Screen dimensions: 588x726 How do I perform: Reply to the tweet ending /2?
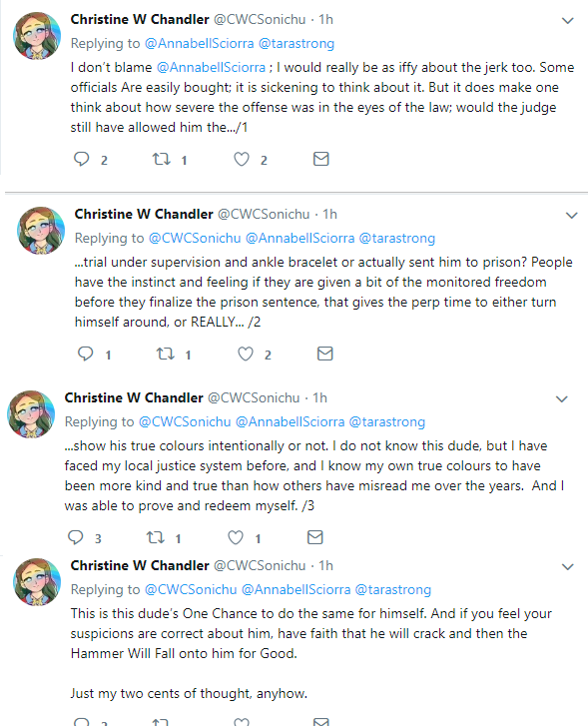click(x=85, y=354)
